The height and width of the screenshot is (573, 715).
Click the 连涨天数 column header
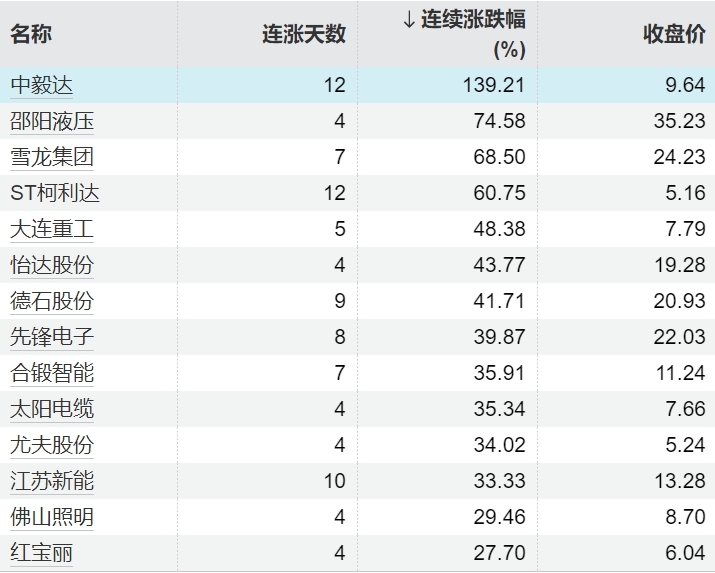tap(304, 34)
